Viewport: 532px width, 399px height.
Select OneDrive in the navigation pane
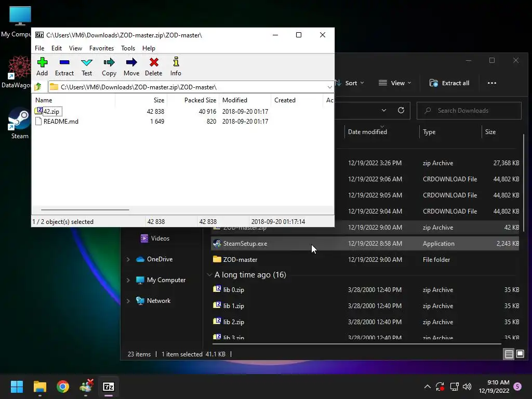point(154,259)
